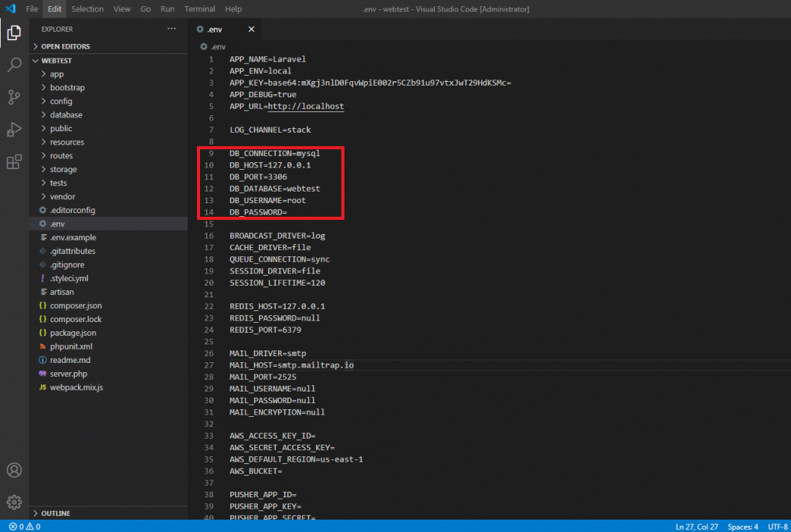The height and width of the screenshot is (532, 791).
Task: Click package.json braces icon
Action: tap(43, 333)
